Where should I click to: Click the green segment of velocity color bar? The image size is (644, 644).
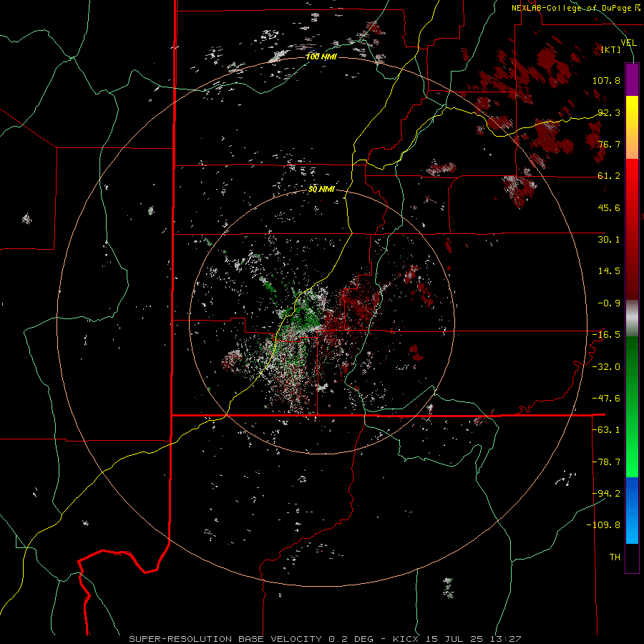(x=632, y=406)
